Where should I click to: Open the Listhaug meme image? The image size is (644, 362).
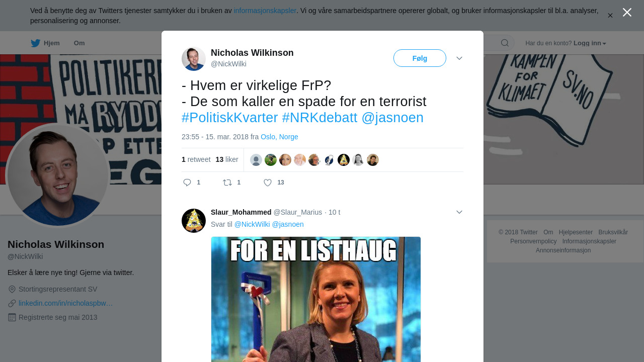(x=316, y=299)
